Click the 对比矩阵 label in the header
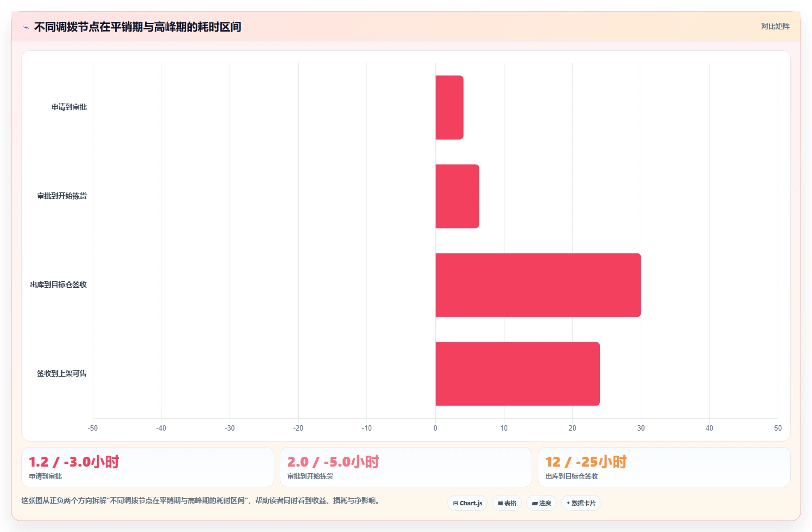Image resolution: width=812 pixels, height=532 pixels. click(775, 26)
